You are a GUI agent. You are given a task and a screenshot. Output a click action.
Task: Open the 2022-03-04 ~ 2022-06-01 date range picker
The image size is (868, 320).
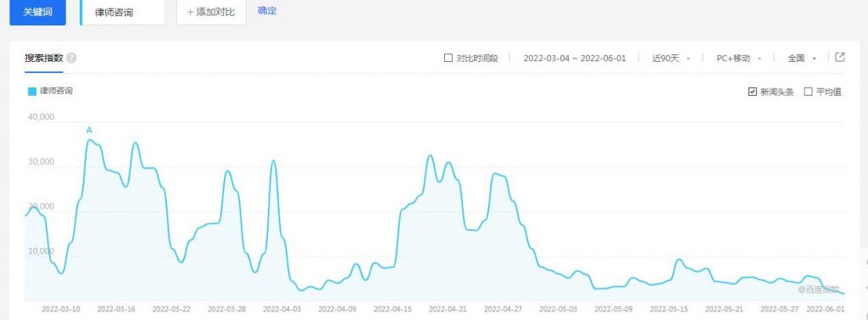click(575, 59)
